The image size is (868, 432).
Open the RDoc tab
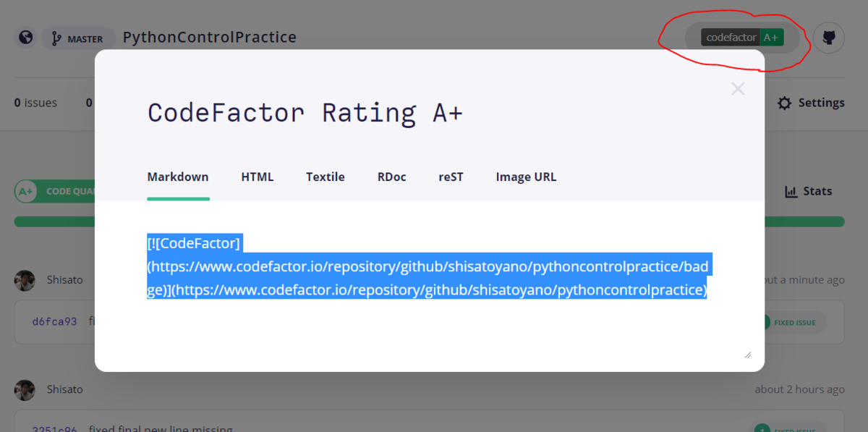pos(391,177)
